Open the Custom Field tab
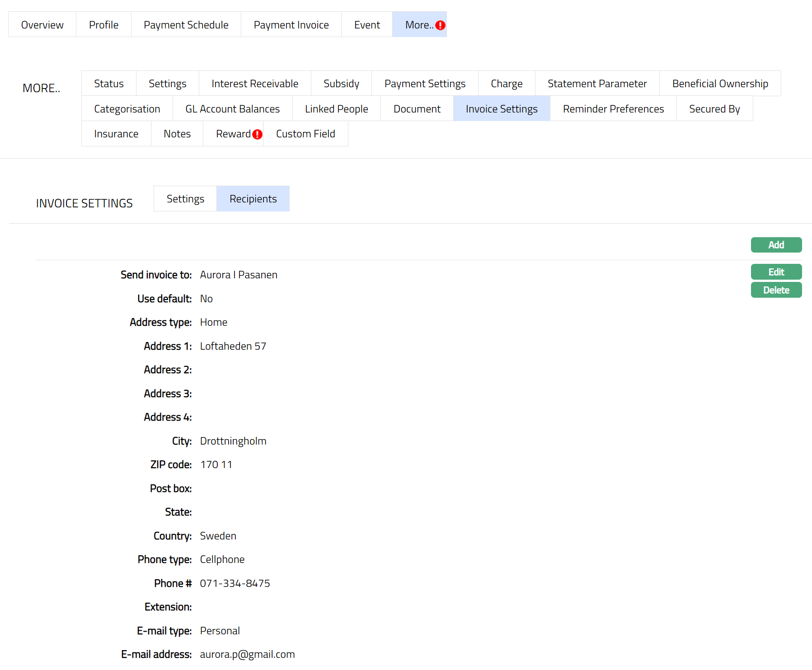The width and height of the screenshot is (812, 670). (x=305, y=134)
